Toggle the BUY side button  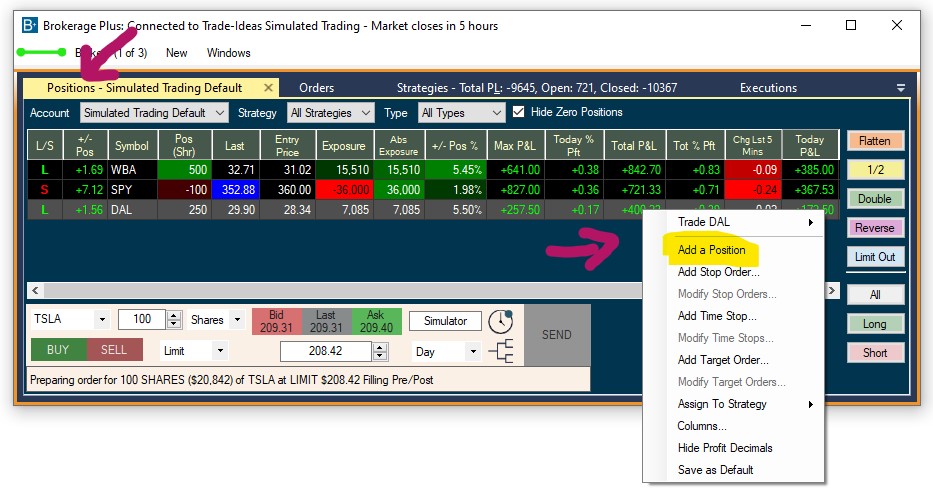58,350
